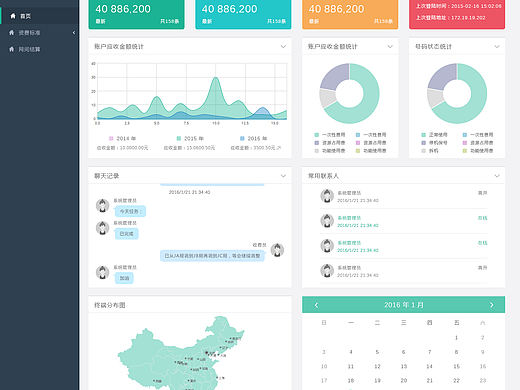Click the home icon beside 首页

(x=13, y=16)
